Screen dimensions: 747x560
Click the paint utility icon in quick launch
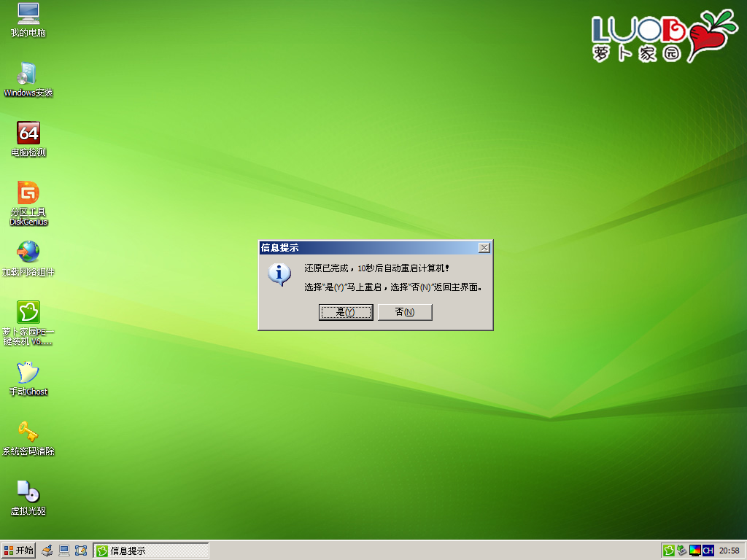tap(47, 551)
